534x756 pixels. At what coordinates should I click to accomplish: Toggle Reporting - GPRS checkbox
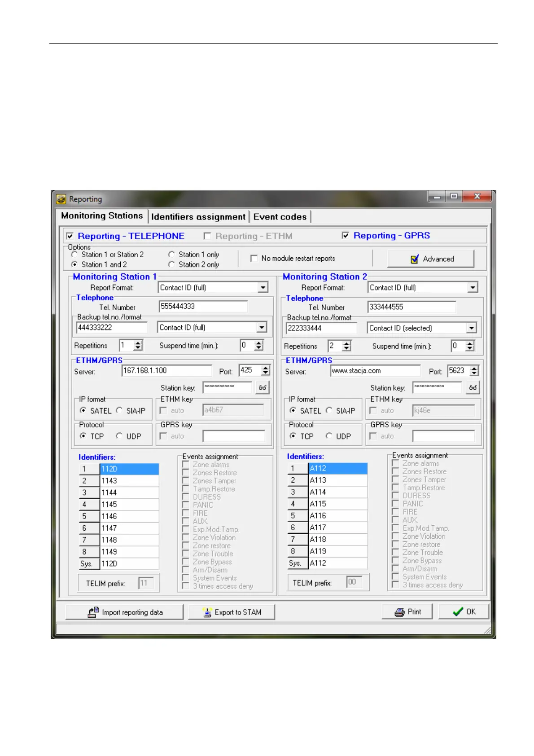(x=346, y=236)
